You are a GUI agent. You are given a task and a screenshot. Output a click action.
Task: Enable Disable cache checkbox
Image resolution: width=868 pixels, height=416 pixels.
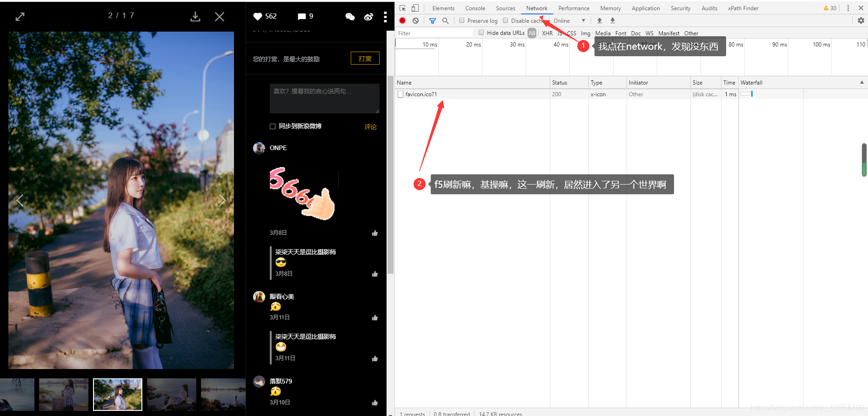(x=505, y=20)
